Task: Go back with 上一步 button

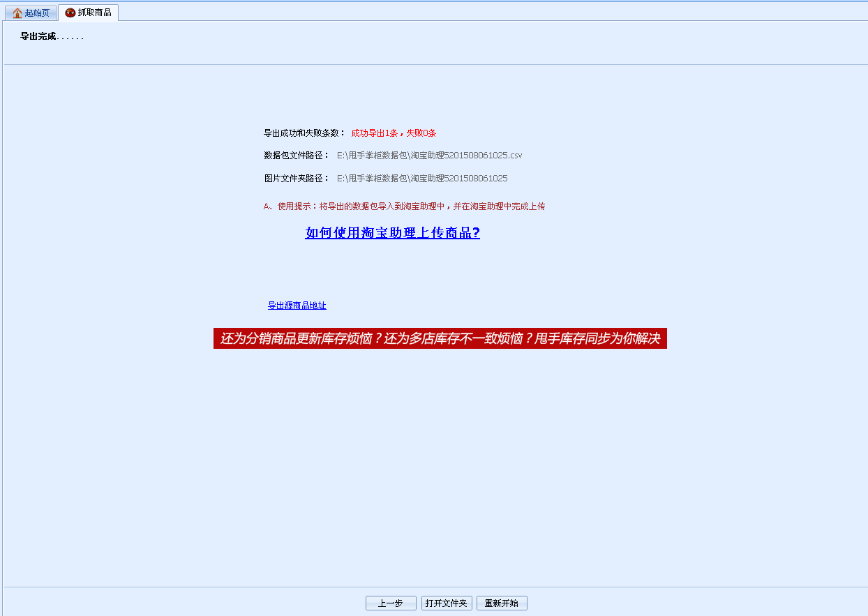Action: (x=391, y=603)
